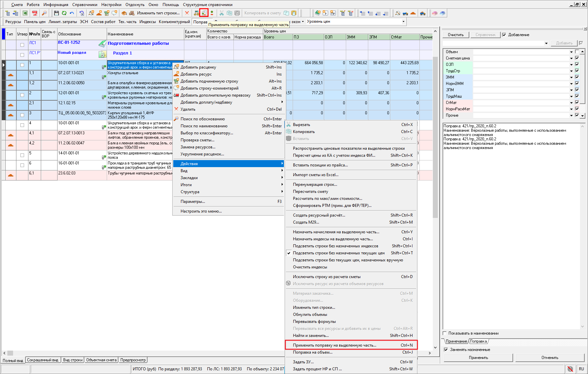The width and height of the screenshot is (588, 374).
Task: Click the Export to Excel toolbar icon
Action: pos(25,13)
